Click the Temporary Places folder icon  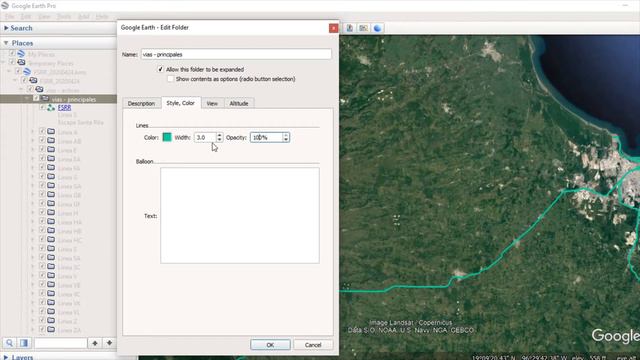tap(21, 63)
